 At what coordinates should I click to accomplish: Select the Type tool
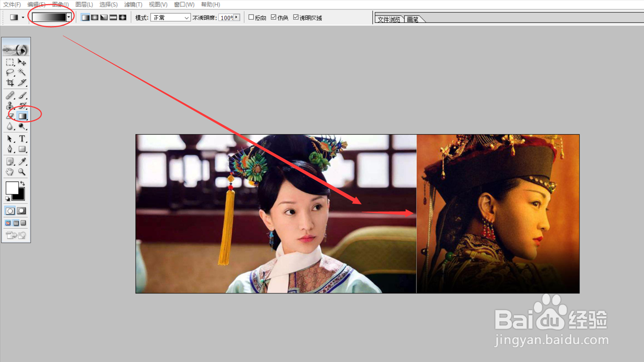click(x=22, y=139)
